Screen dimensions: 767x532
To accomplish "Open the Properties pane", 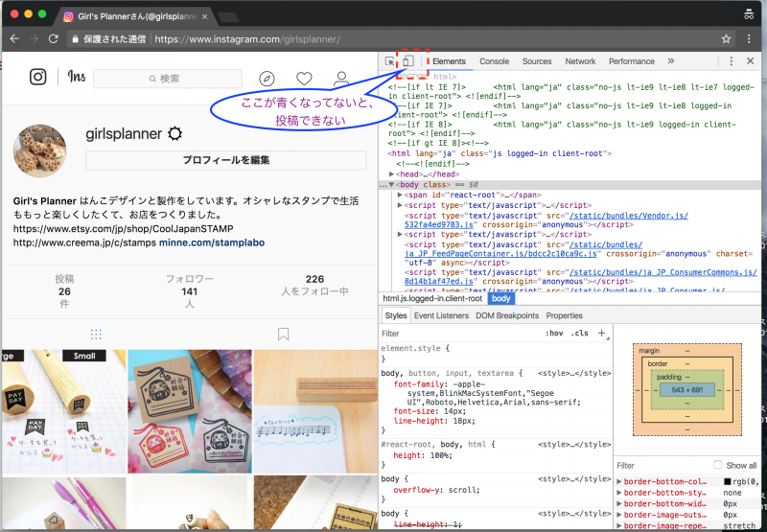I will tap(564, 315).
